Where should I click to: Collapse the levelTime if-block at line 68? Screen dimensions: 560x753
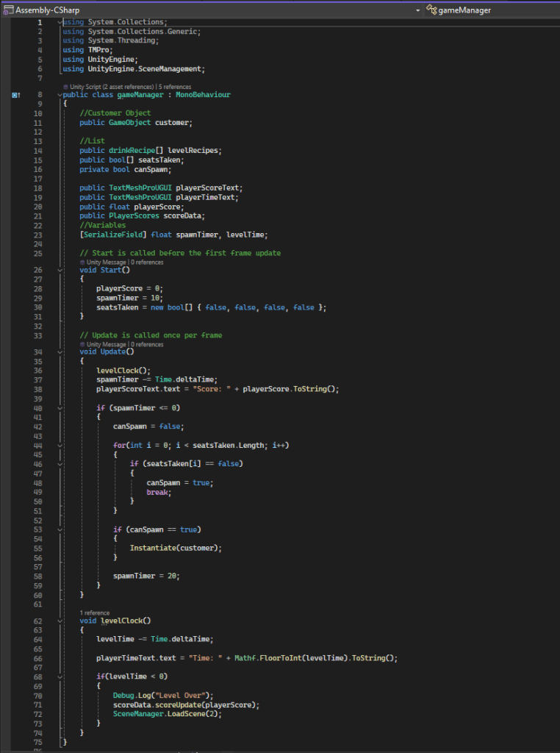coord(59,677)
